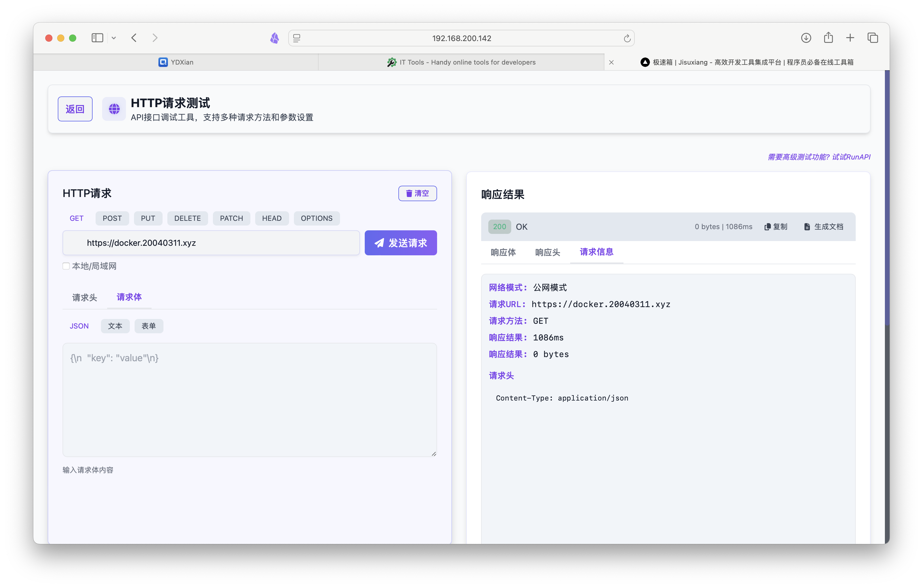Click the Content-Type: application/json line
Image resolution: width=923 pixels, height=588 pixels.
click(x=562, y=398)
